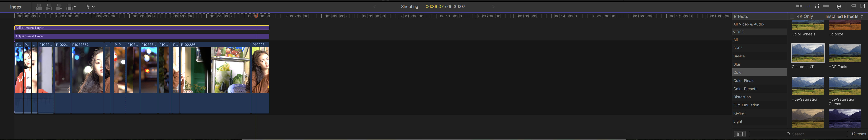Open the Transitions browser bowtie icon
The height and width of the screenshot is (140, 868).
click(863, 6)
